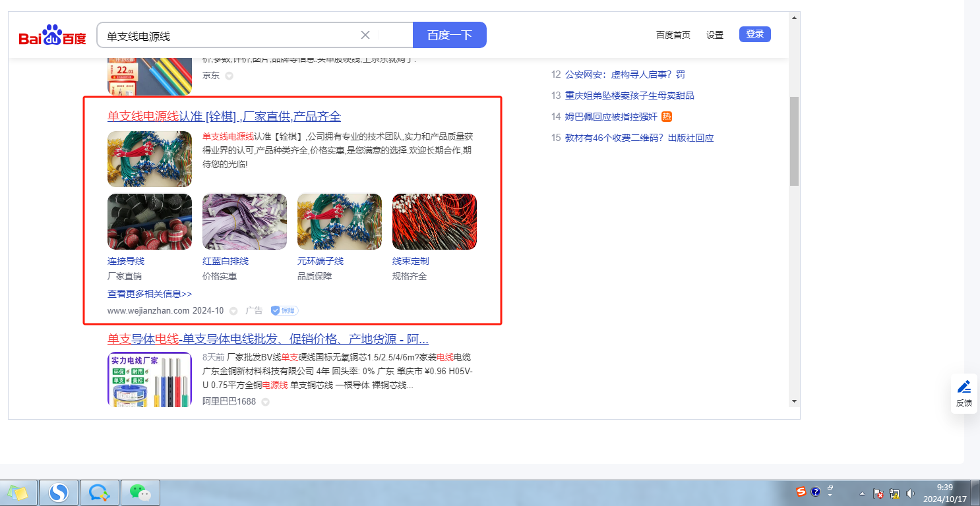
Task: Open the 元环端子线 link
Action: coord(321,261)
